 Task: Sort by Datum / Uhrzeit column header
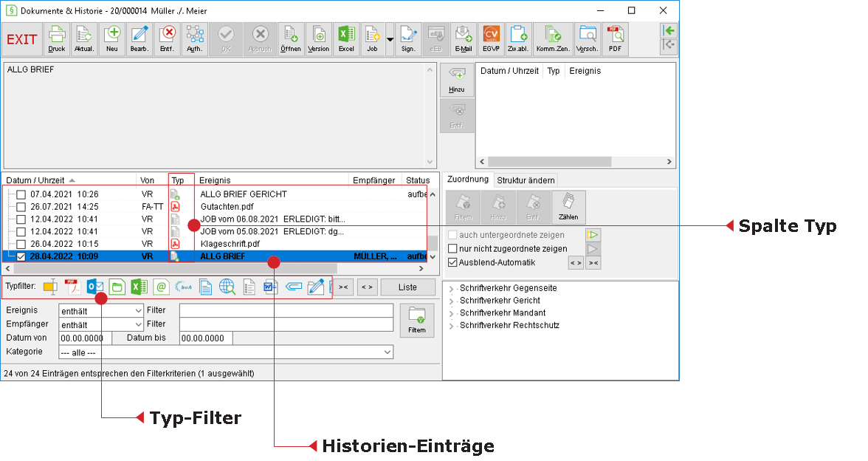[x=69, y=180]
